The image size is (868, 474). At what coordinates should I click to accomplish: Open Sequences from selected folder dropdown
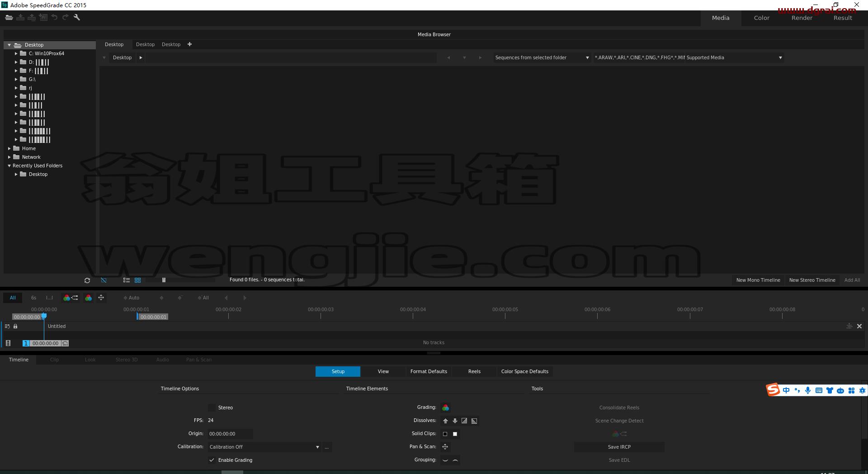point(542,57)
